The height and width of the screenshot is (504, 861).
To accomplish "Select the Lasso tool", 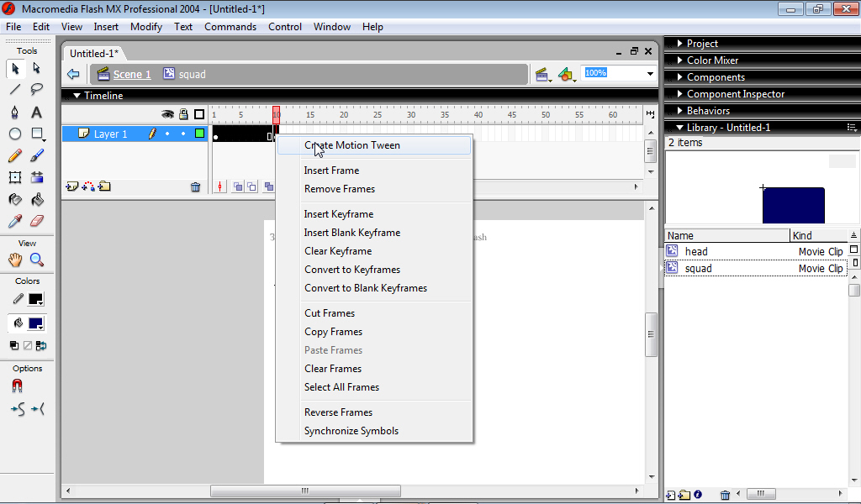I will (37, 89).
